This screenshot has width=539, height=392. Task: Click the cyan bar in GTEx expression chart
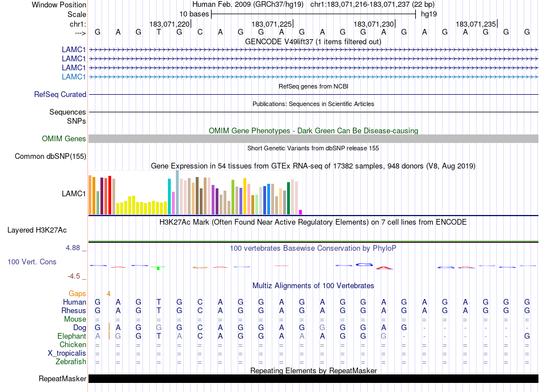coord(170,196)
